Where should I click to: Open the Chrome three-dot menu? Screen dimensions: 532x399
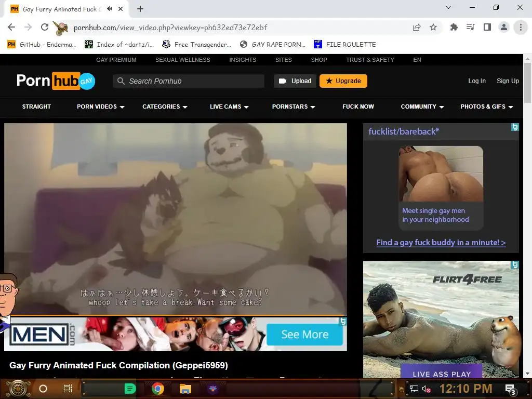[521, 27]
